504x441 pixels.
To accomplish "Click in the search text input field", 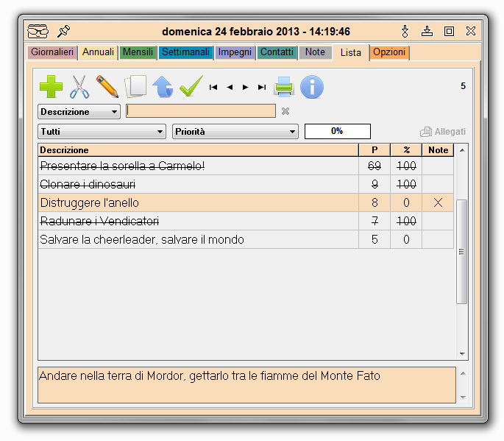I will click(201, 111).
